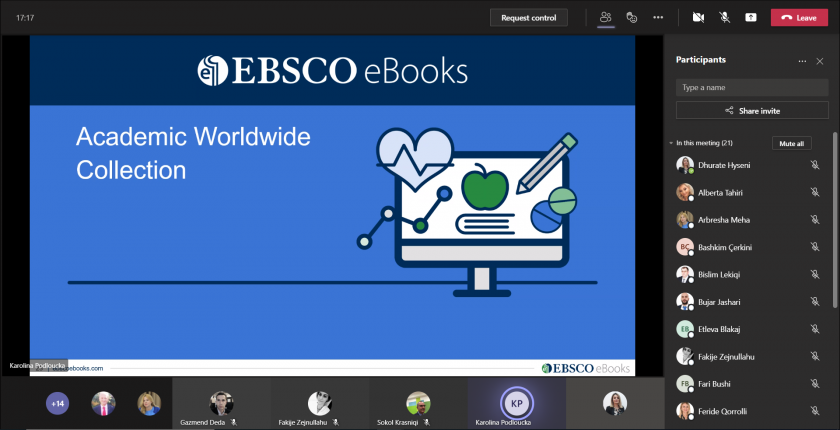Viewport: 840px width, 430px height.
Task: Open the +14 more participants bubble
Action: click(x=57, y=403)
